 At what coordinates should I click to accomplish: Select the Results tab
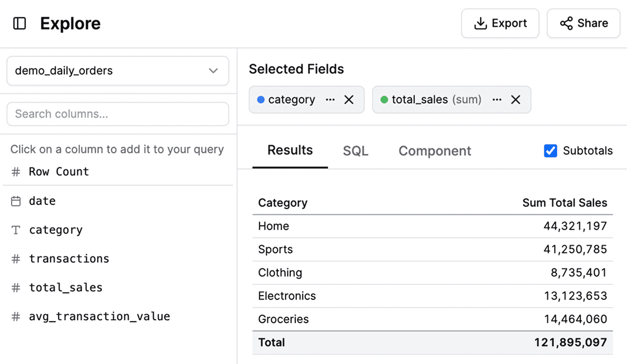pyautogui.click(x=290, y=150)
